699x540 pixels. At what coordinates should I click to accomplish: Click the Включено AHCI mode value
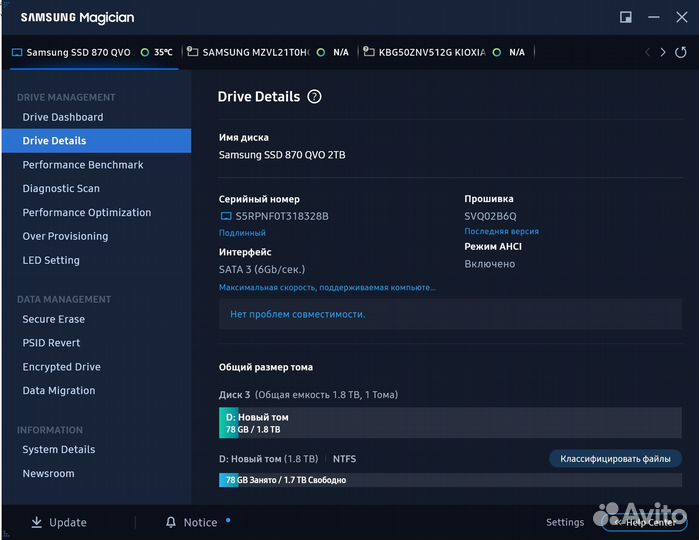click(489, 264)
